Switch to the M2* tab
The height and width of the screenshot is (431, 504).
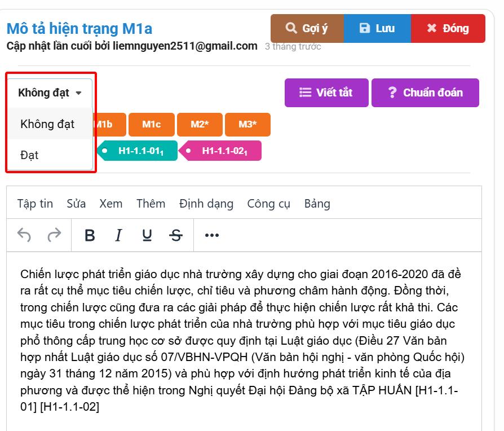(x=200, y=125)
